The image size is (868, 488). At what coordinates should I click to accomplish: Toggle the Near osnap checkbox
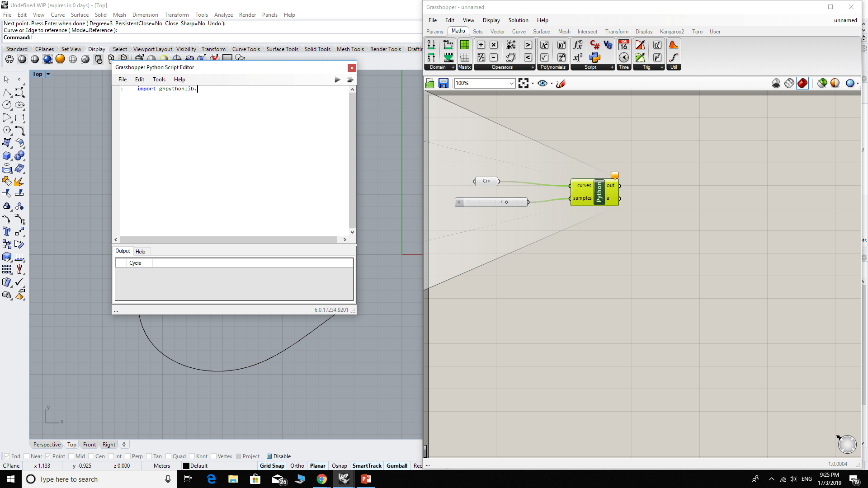[26, 456]
